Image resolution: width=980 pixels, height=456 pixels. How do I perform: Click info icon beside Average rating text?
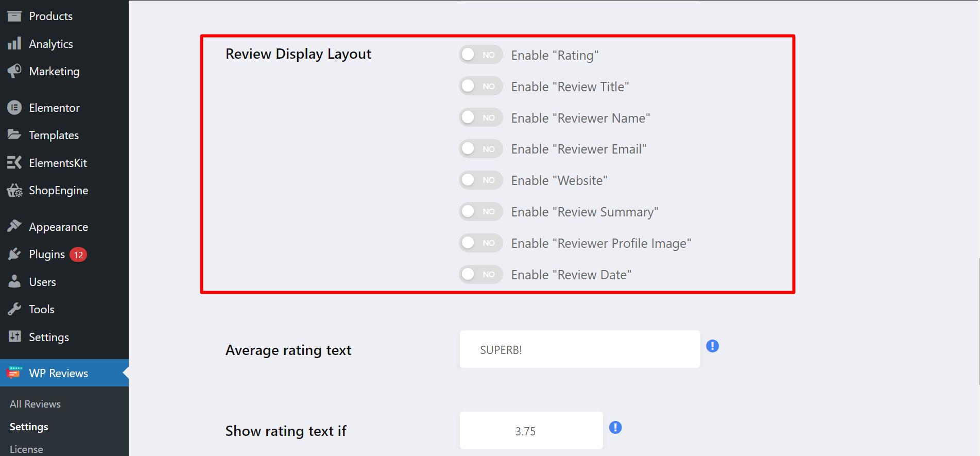click(712, 346)
